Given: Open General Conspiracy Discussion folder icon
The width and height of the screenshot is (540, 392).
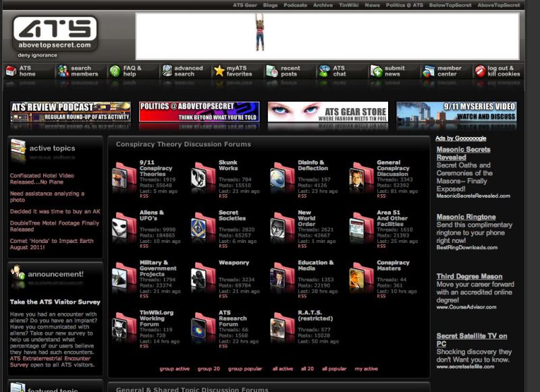Looking at the screenshot, I should (x=362, y=175).
